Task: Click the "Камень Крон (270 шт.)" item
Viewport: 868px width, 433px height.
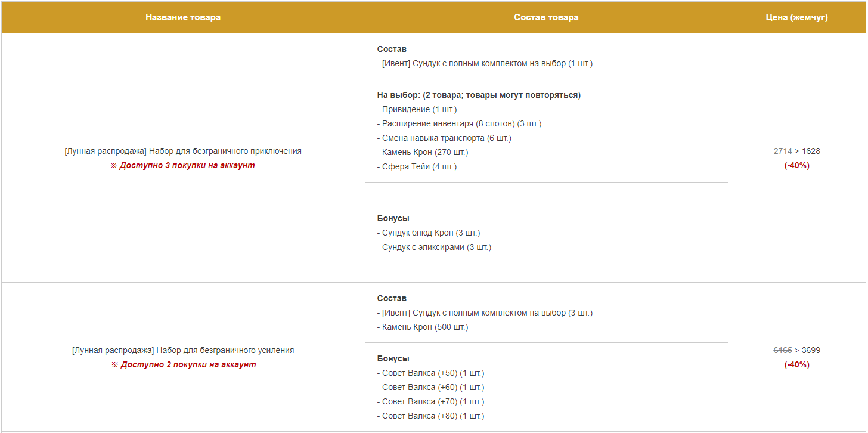Action: tap(423, 152)
